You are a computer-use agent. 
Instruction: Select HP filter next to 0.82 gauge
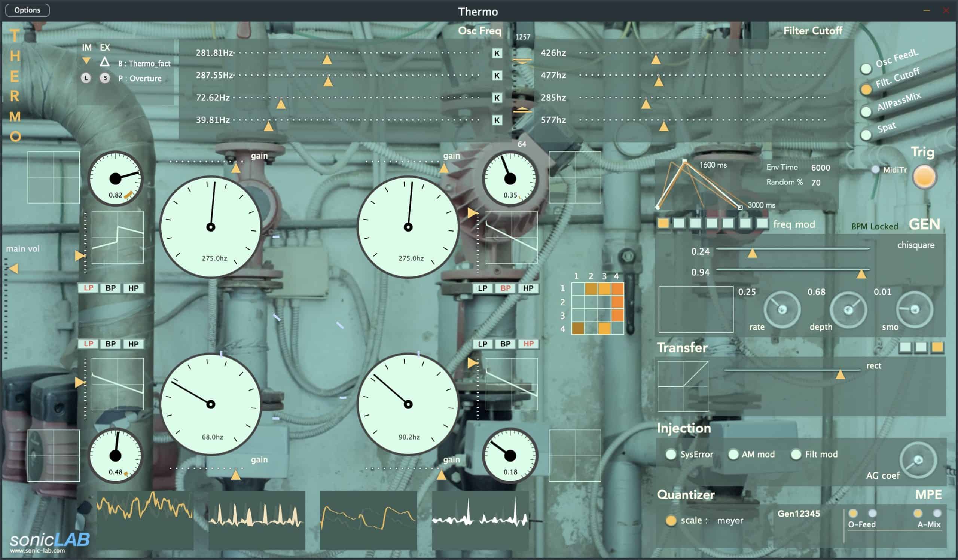(134, 288)
